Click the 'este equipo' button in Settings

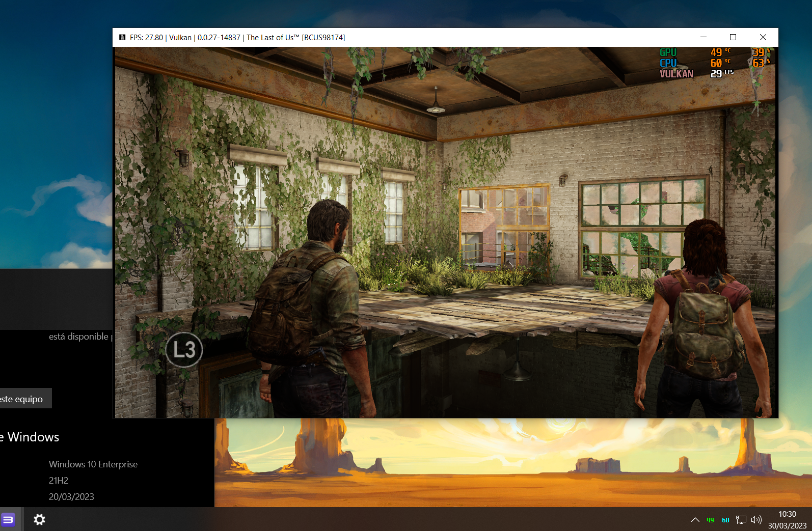coord(25,399)
